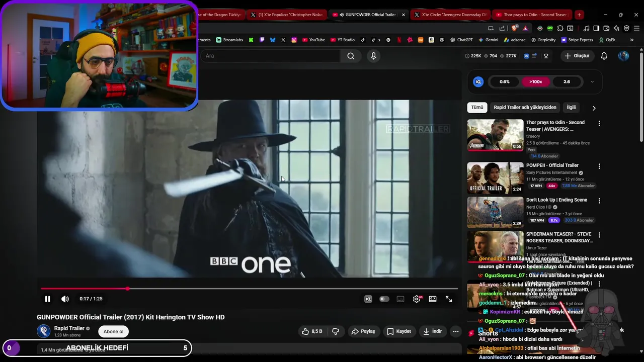Viewport: 644px width, 362px height.
Task: Click the Brave Shields lion icon
Action: (x=515, y=28)
